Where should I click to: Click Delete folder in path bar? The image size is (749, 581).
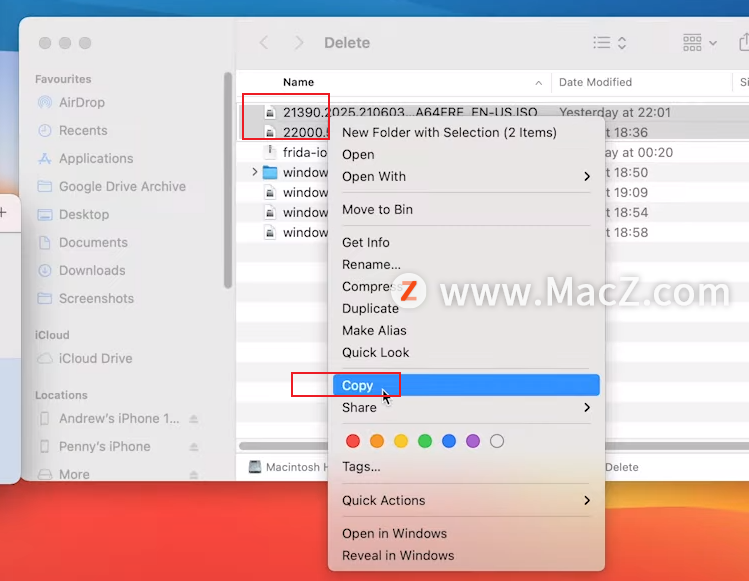[x=621, y=467]
